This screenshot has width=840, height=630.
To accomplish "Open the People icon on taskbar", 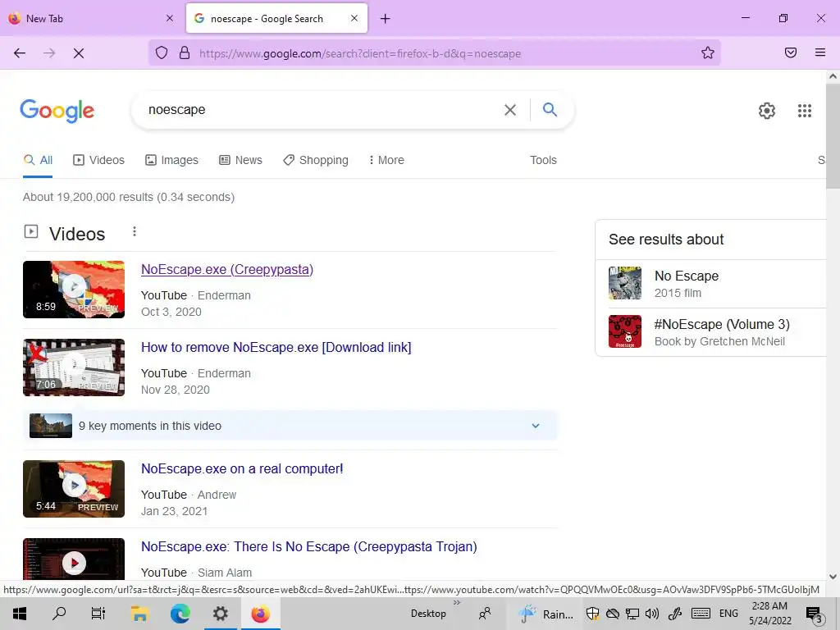I will 485,614.
